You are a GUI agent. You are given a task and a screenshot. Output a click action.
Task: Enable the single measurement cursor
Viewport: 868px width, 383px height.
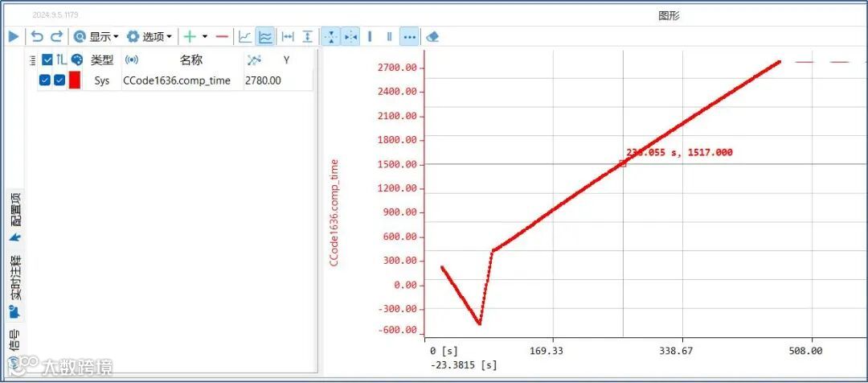pos(370,36)
